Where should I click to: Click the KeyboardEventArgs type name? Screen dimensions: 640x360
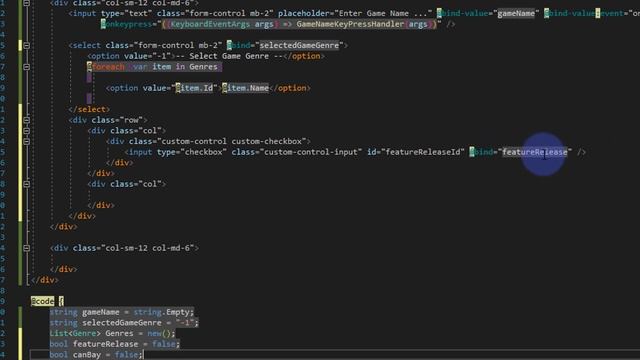pyautogui.click(x=210, y=24)
